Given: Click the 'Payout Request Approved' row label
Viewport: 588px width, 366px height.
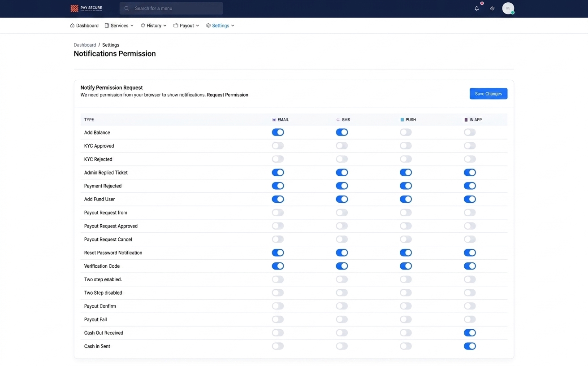Looking at the screenshot, I should [x=111, y=226].
